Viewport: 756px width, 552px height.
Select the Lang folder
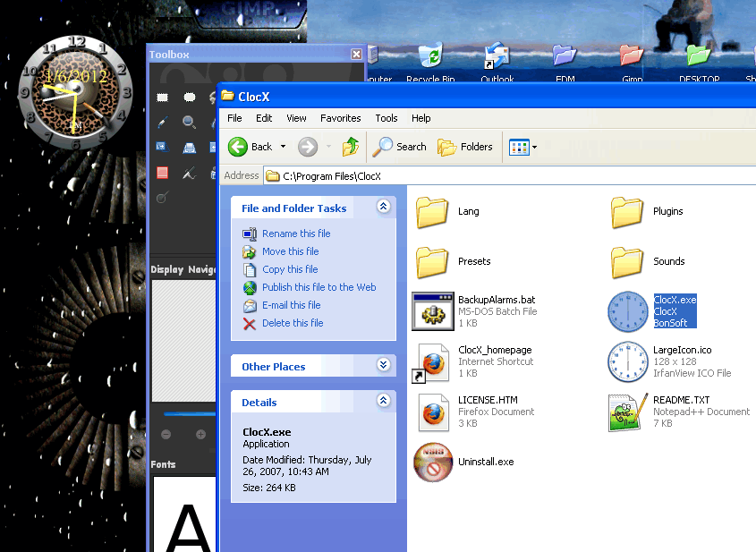point(432,212)
